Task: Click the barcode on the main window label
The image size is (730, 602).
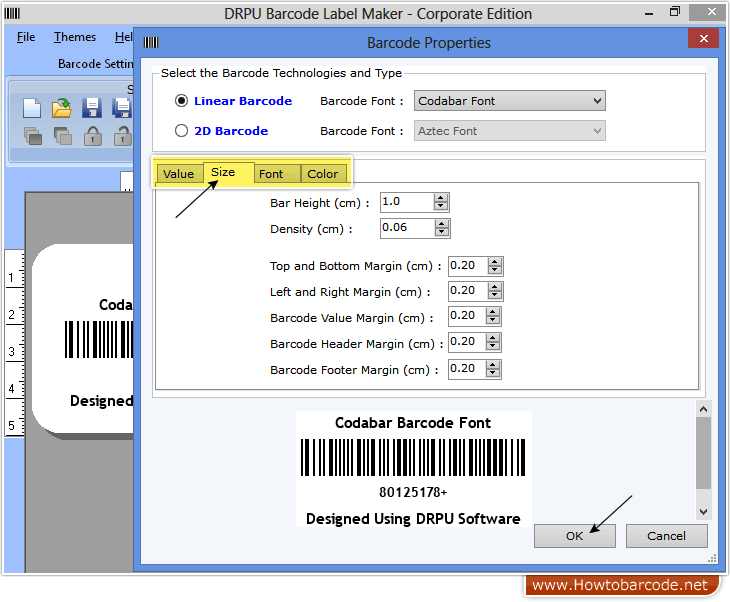Action: click(99, 339)
